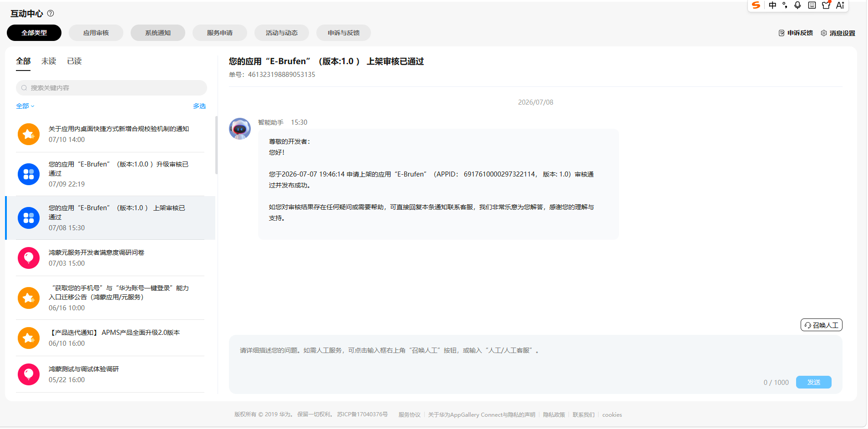This screenshot has width=868, height=429.
Task: Click balloon icon of 鸿蒙测试与调试体验调研
Action: point(29,374)
